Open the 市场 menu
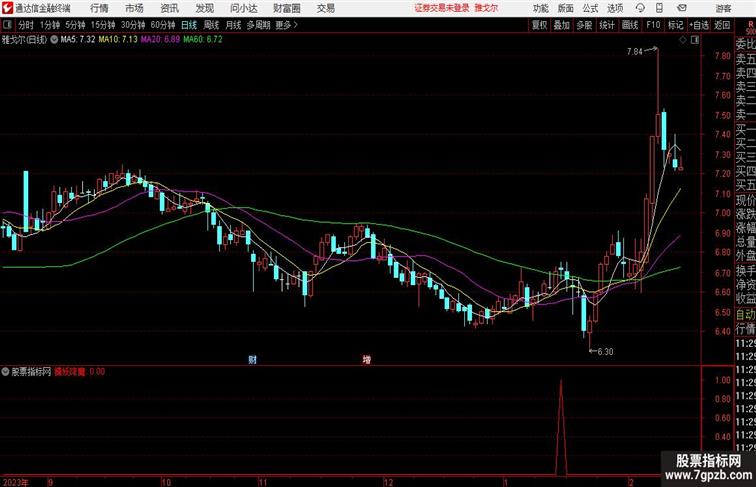The width and height of the screenshot is (756, 487). tap(134, 8)
